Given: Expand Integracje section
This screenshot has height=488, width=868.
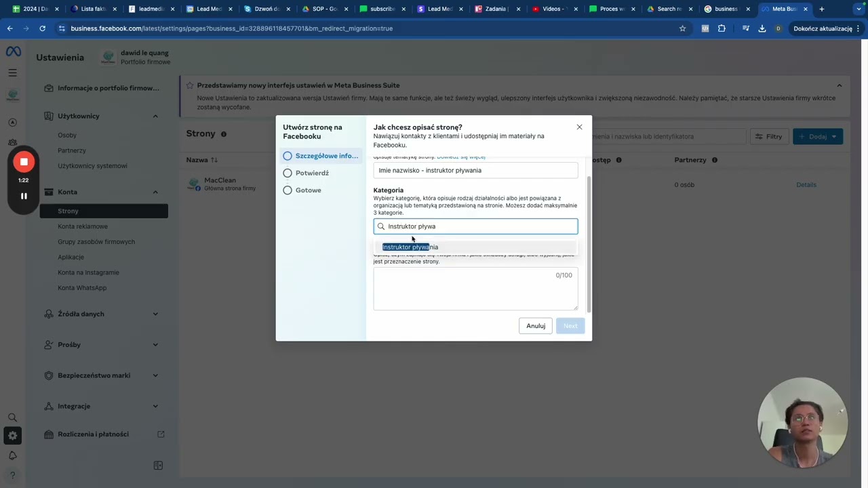Looking at the screenshot, I should [155, 406].
